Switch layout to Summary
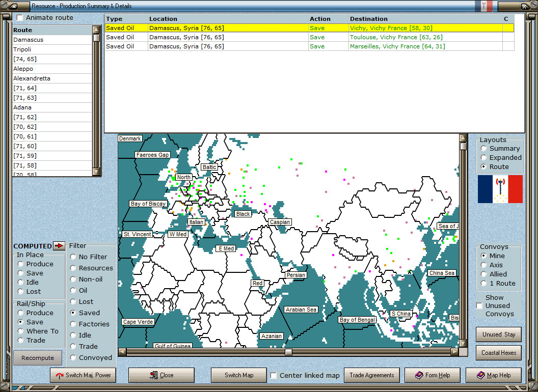The width and height of the screenshot is (538, 392). 484,149
